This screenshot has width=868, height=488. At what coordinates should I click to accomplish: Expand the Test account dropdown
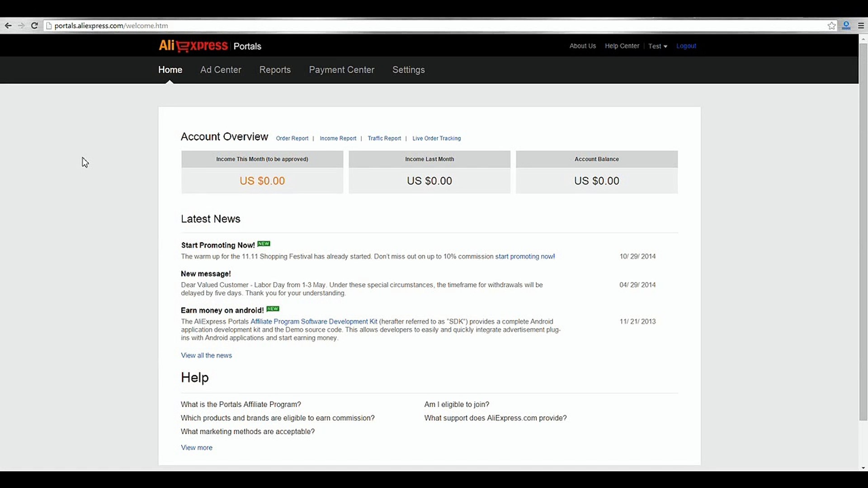(x=657, y=46)
